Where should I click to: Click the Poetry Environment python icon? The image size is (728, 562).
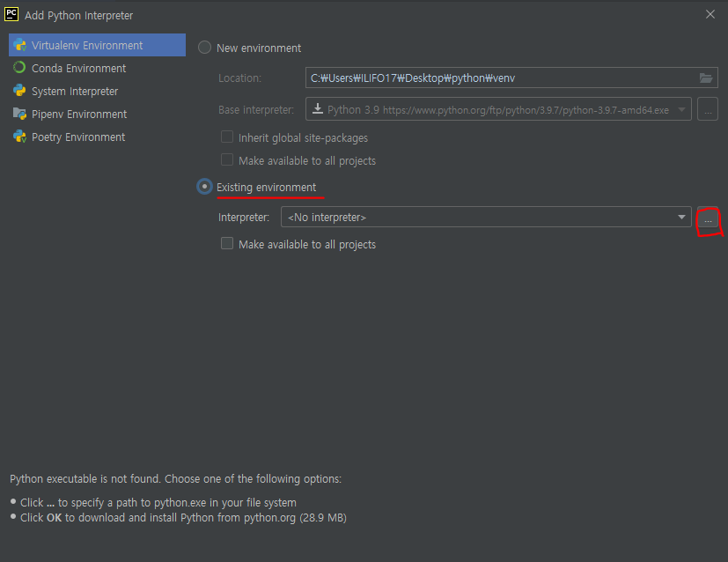pos(19,137)
